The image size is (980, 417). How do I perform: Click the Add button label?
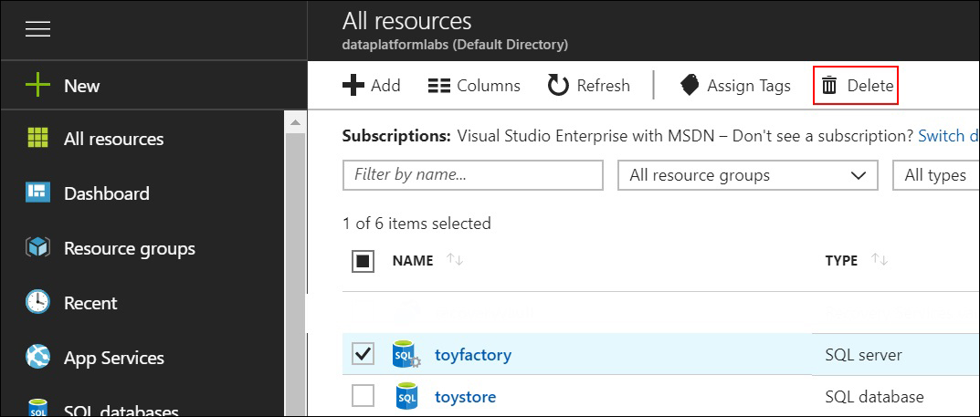pyautogui.click(x=385, y=86)
